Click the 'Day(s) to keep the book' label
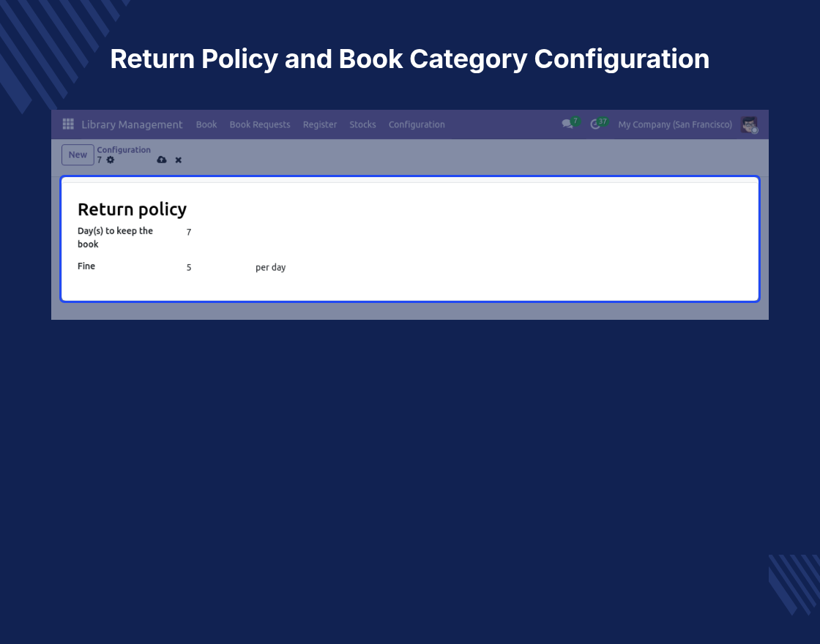820x644 pixels. point(115,237)
